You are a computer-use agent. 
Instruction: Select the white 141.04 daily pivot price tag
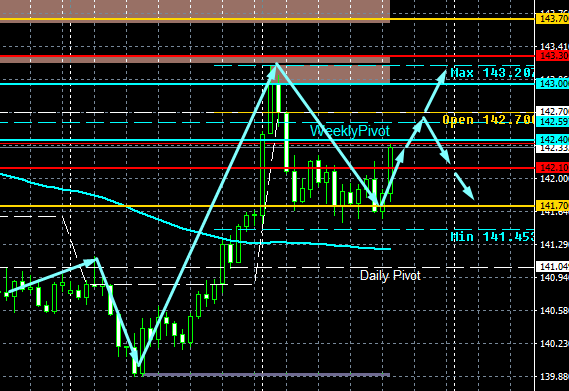pos(552,267)
